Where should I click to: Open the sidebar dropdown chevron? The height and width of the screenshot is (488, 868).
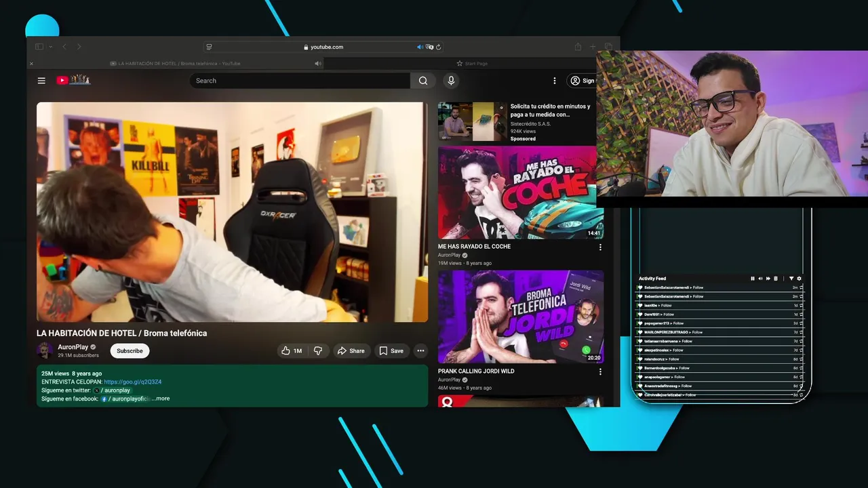[x=51, y=47]
